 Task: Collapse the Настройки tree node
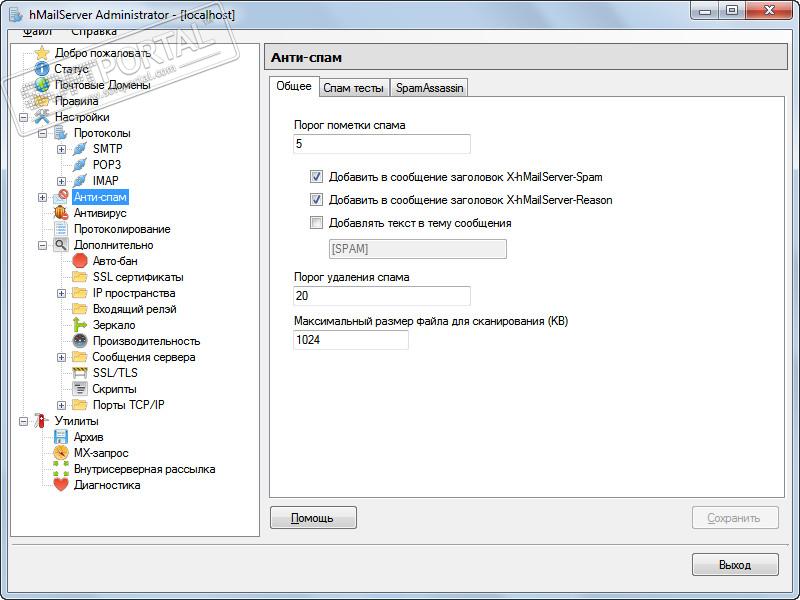pos(23,117)
